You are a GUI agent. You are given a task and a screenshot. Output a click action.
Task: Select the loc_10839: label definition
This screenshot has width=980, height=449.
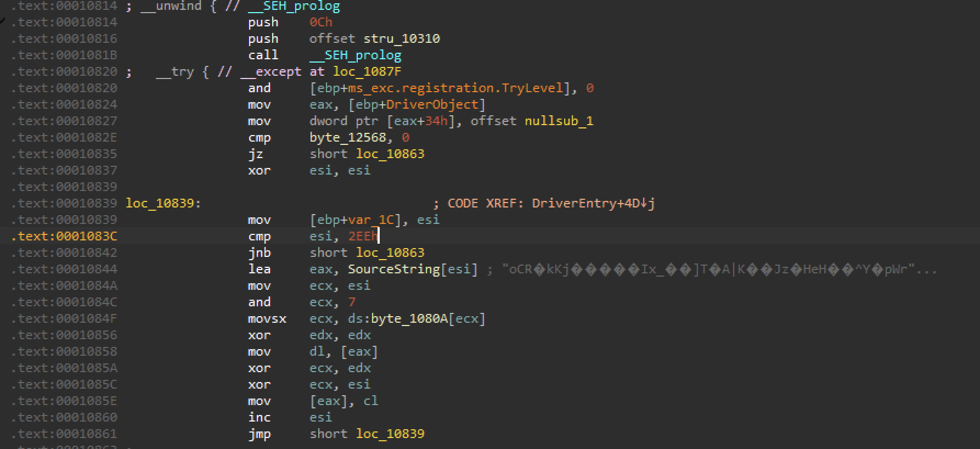[x=164, y=203]
